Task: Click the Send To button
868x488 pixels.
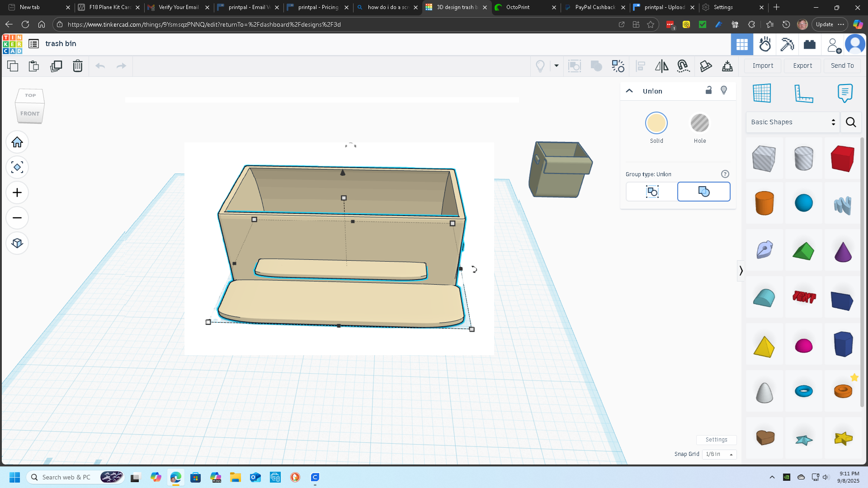Action: click(x=842, y=66)
